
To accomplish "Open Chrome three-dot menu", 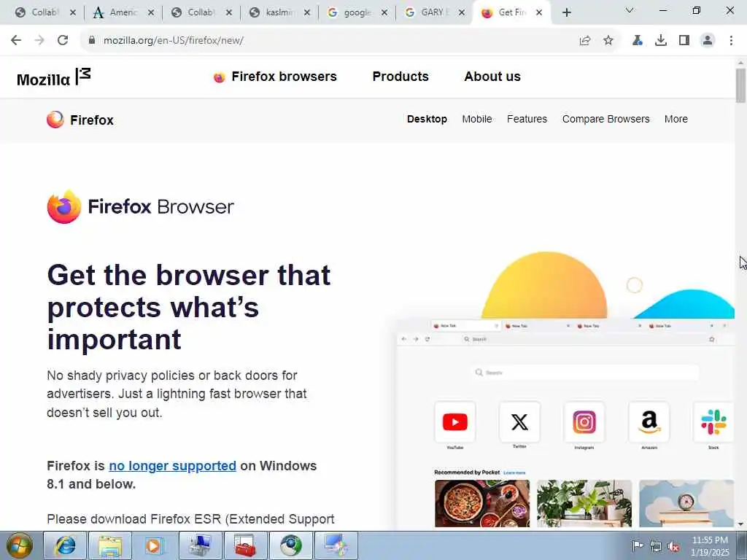I will 731,41.
